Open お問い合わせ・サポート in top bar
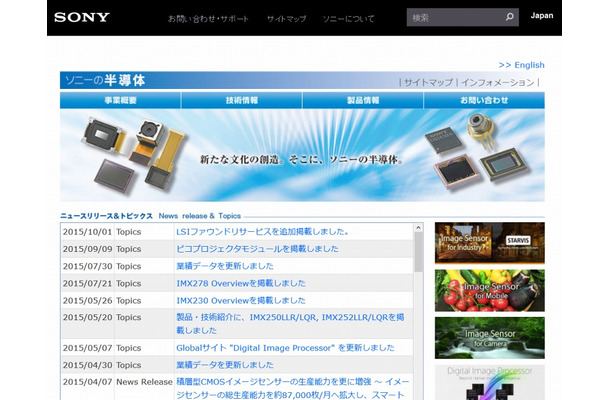 click(208, 19)
